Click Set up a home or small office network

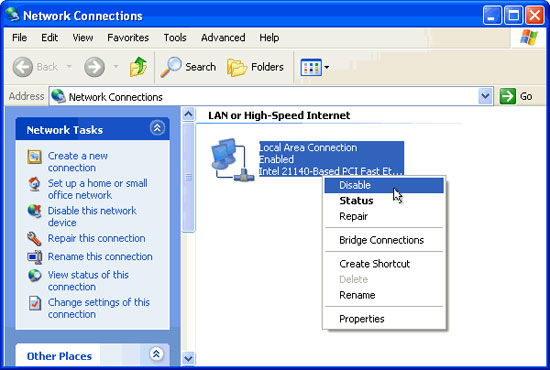coord(98,189)
